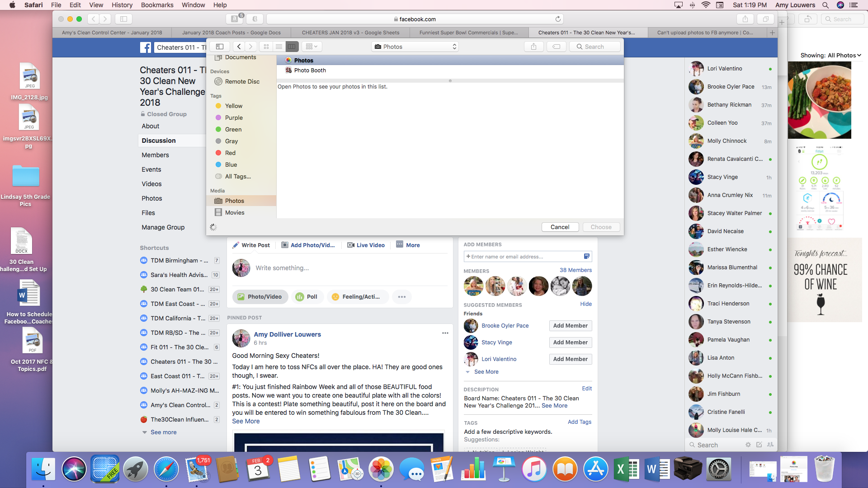Image resolution: width=868 pixels, height=488 pixels.
Task: Click the Poll icon in post composer
Action: [300, 297]
